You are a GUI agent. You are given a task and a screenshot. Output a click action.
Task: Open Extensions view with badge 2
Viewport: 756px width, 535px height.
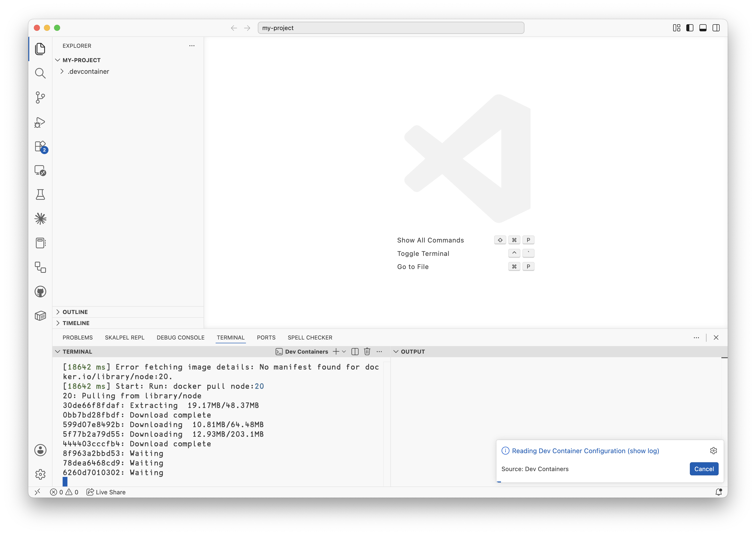(41, 147)
